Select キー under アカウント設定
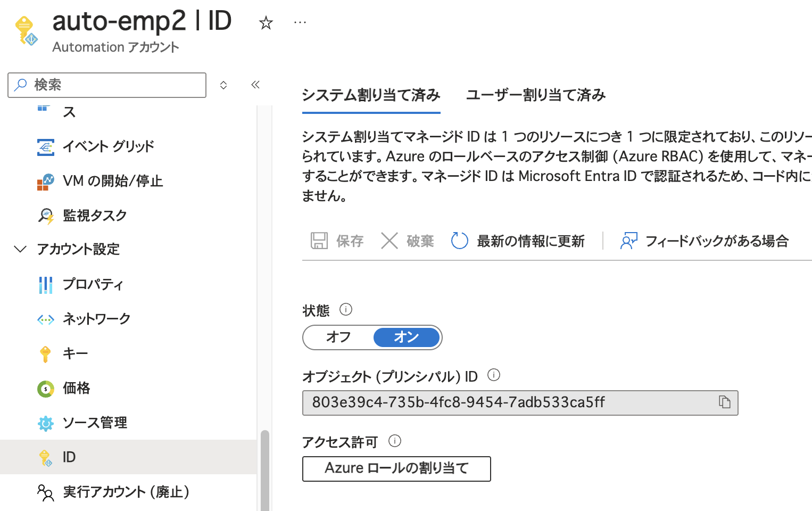The width and height of the screenshot is (812, 511). click(x=74, y=353)
